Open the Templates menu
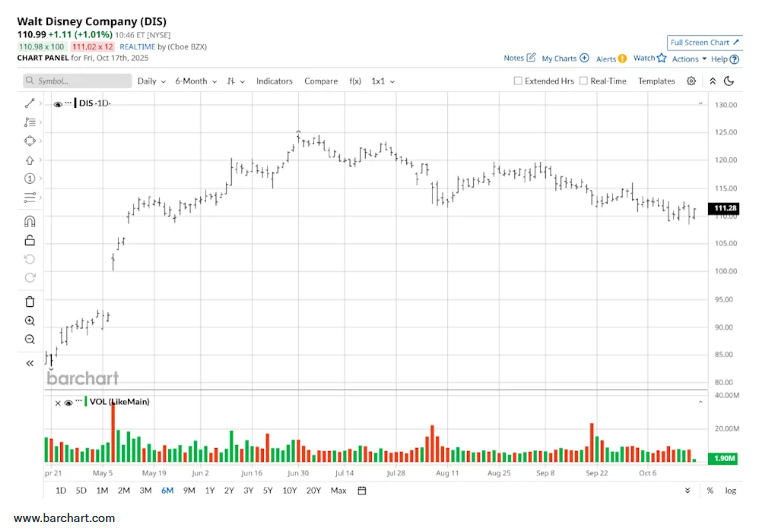757x532 pixels. point(656,81)
